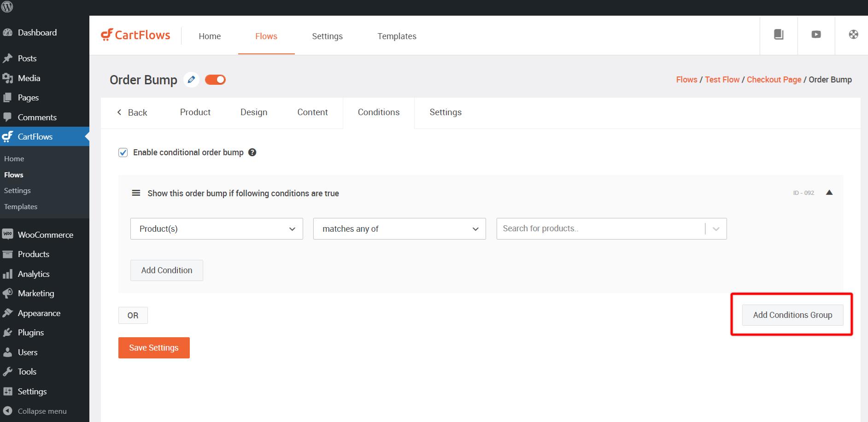Viewport: 868px width, 422px height.
Task: Click the pencil edit icon beside Order Bump
Action: pos(191,80)
